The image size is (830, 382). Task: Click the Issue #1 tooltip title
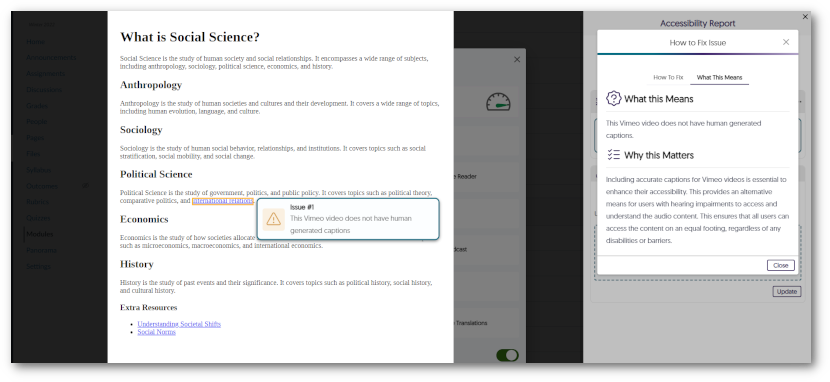coord(302,207)
